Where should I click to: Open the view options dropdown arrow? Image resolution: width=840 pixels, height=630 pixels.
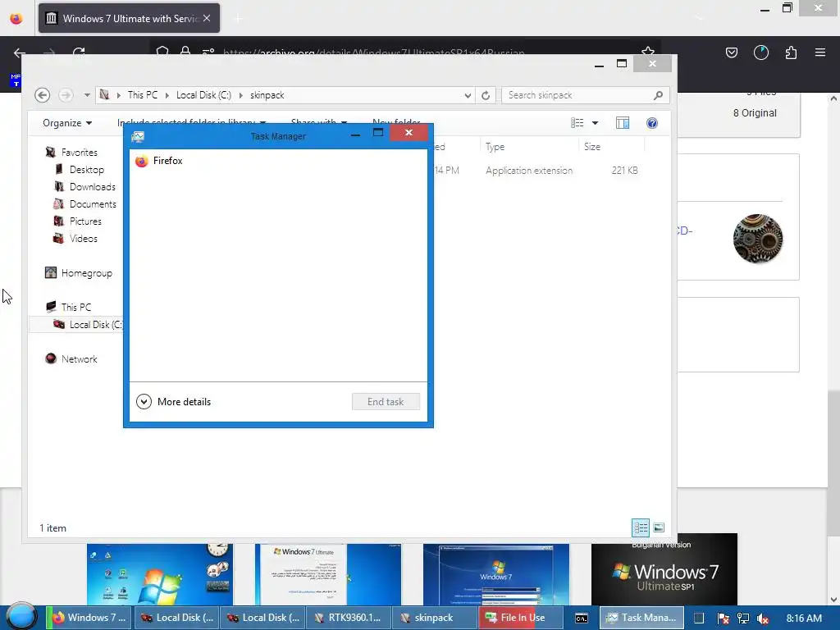tap(595, 123)
